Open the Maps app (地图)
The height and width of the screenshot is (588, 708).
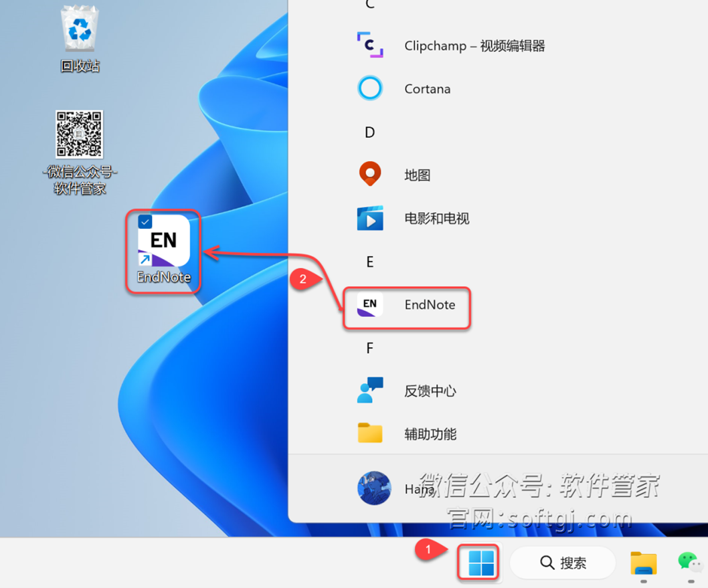[x=394, y=175]
